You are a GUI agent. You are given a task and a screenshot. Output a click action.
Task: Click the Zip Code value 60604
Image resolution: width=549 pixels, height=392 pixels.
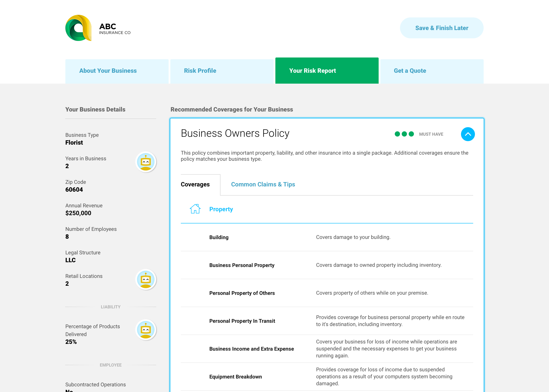[x=74, y=190]
